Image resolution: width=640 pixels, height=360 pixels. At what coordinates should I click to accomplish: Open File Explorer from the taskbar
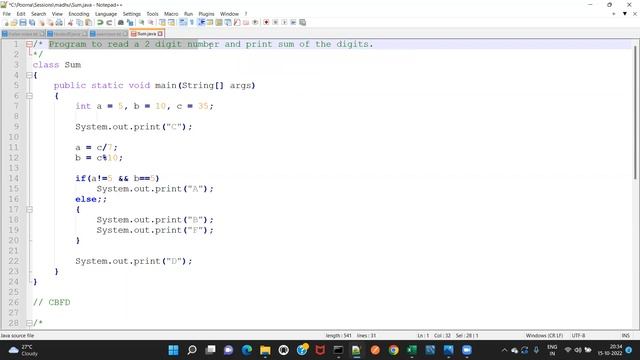click(265, 350)
